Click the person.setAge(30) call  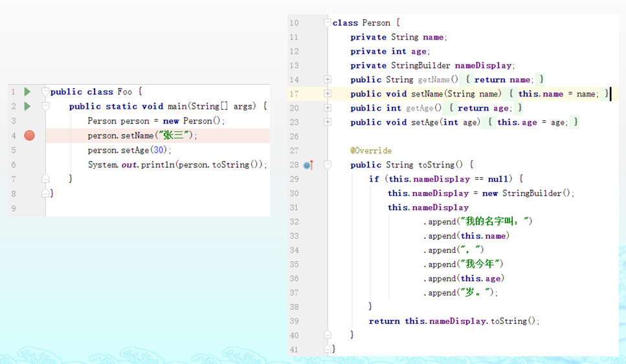129,150
